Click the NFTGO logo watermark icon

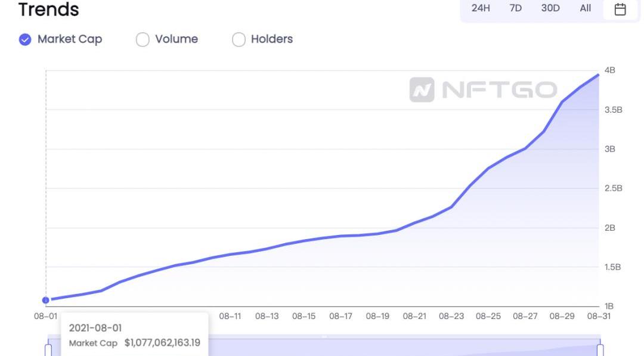pyautogui.click(x=422, y=90)
